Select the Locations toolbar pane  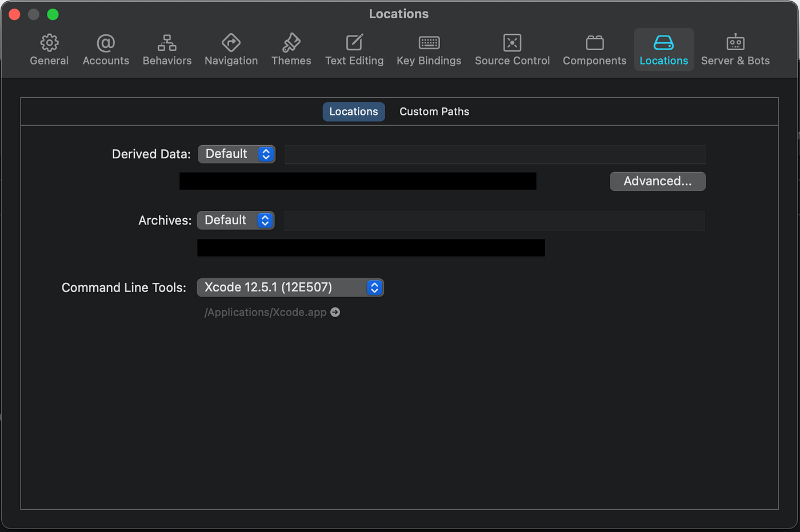[x=663, y=50]
